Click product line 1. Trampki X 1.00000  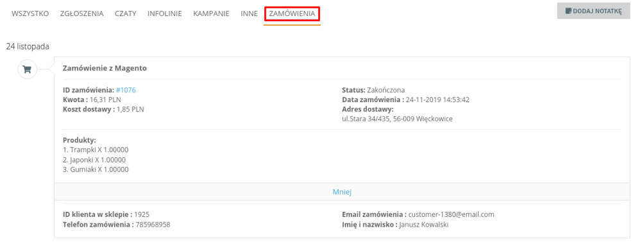click(96, 150)
